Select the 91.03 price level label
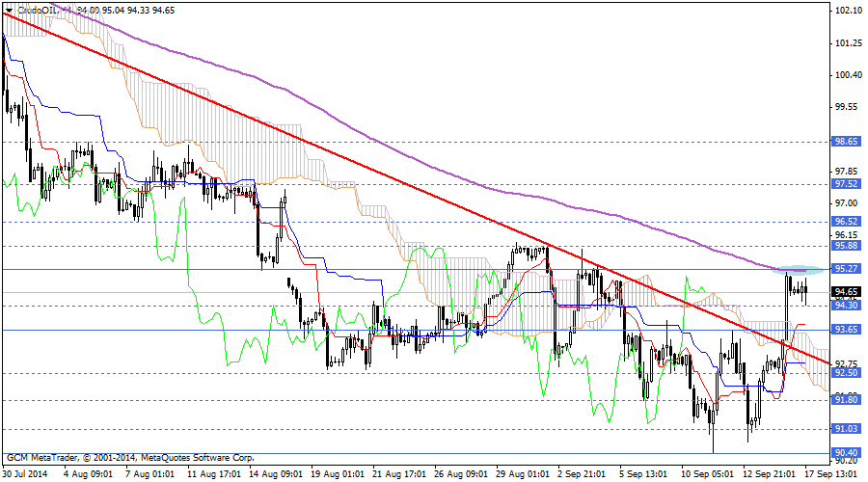868x482 pixels. (847, 429)
